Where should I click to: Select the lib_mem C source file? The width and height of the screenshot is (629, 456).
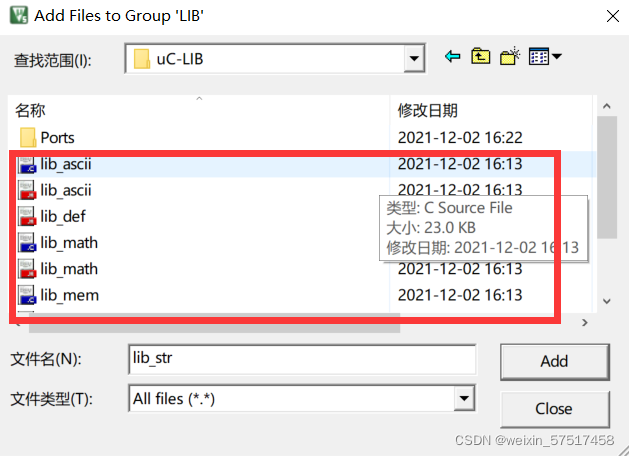tap(70, 295)
